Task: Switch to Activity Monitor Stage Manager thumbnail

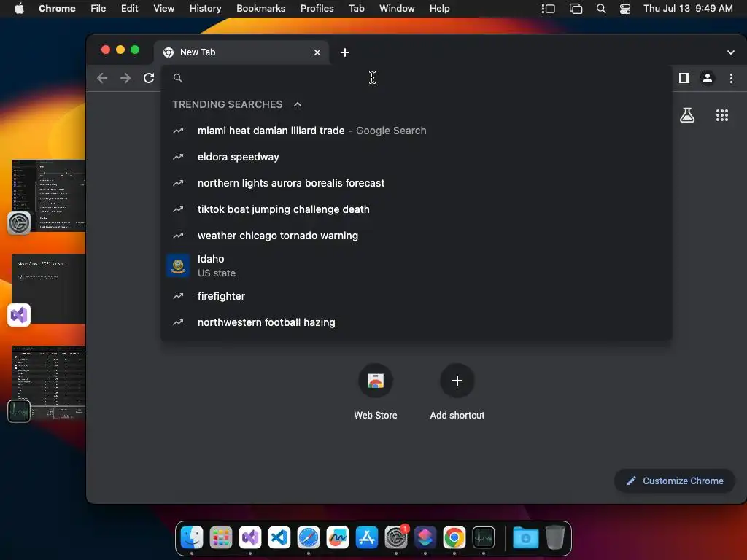Action: click(49, 382)
